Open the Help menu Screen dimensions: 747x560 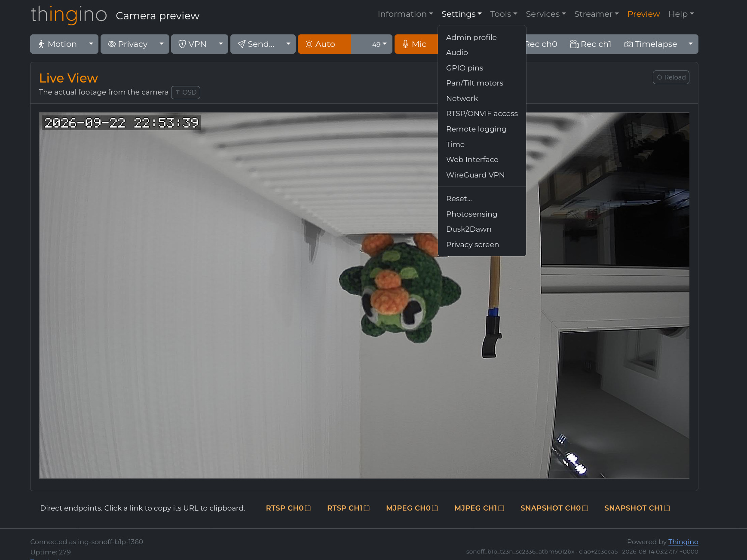click(681, 14)
